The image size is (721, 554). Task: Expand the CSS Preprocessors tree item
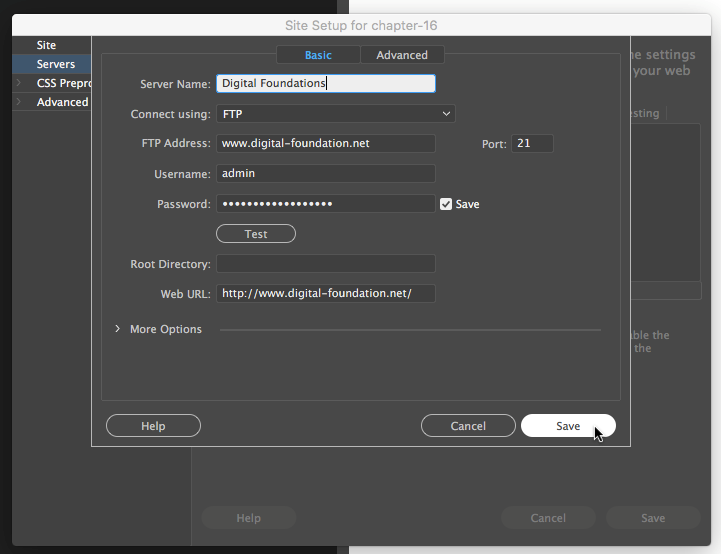(18, 83)
